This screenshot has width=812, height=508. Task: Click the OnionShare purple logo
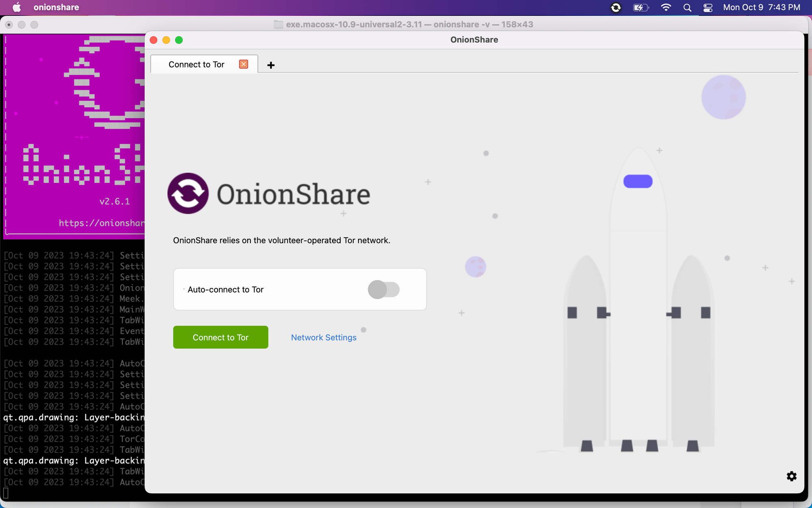pyautogui.click(x=188, y=193)
